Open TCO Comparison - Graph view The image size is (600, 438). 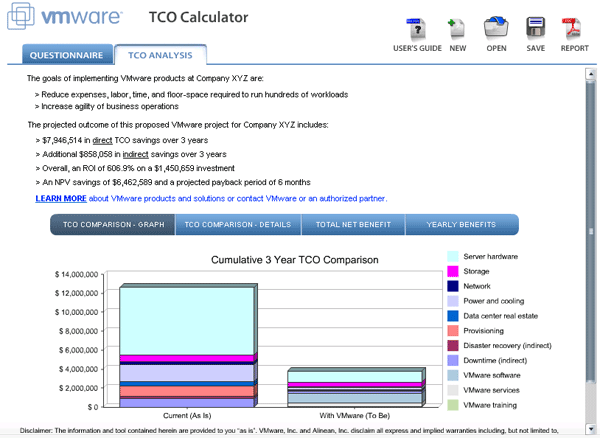(113, 225)
